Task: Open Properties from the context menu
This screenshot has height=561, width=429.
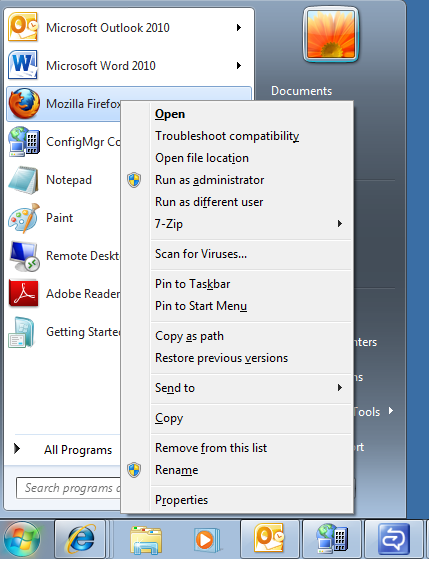Action: [181, 500]
